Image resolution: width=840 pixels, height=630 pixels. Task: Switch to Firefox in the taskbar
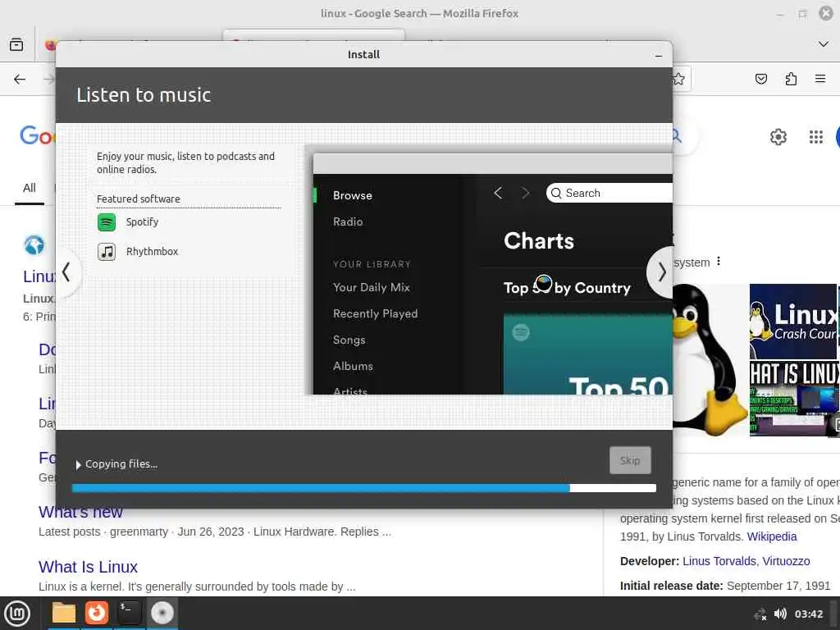(x=97, y=614)
